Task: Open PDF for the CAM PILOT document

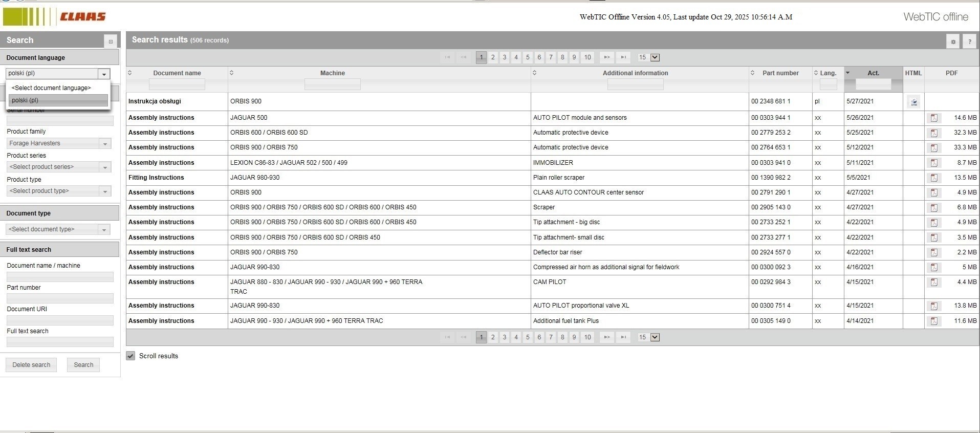Action: pos(934,283)
